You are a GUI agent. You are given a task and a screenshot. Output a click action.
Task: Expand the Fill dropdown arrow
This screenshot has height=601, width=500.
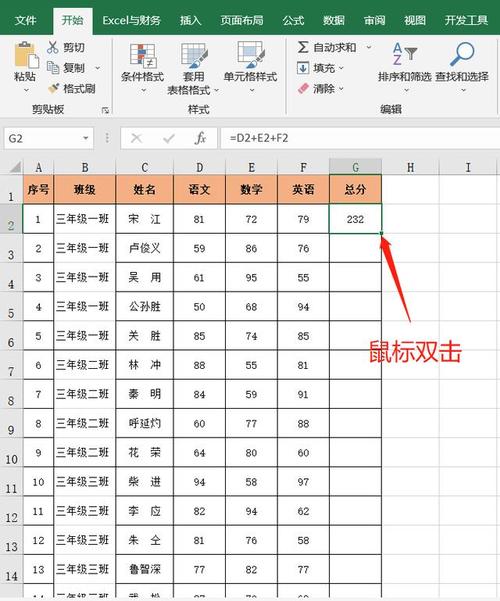coord(341,68)
